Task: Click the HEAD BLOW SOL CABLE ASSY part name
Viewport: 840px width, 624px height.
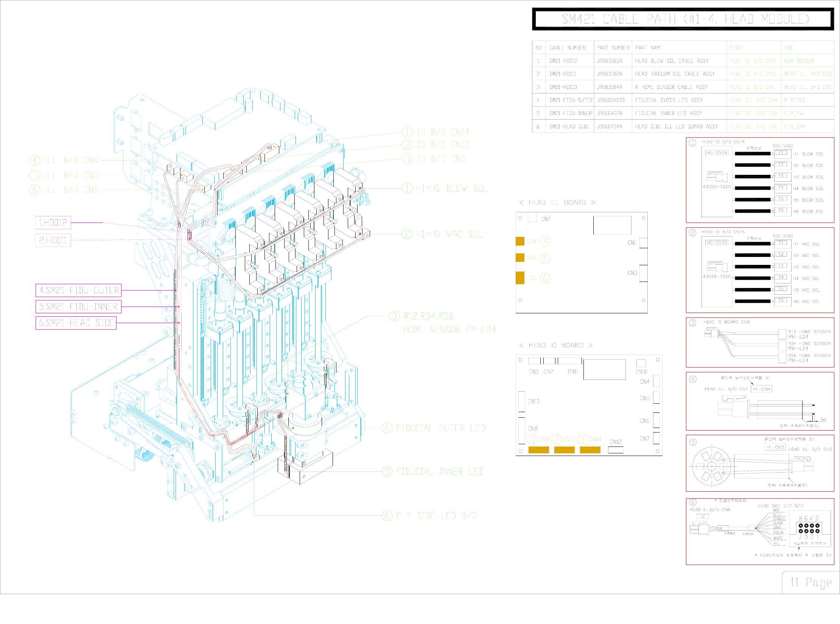Action: pyautogui.click(x=672, y=61)
